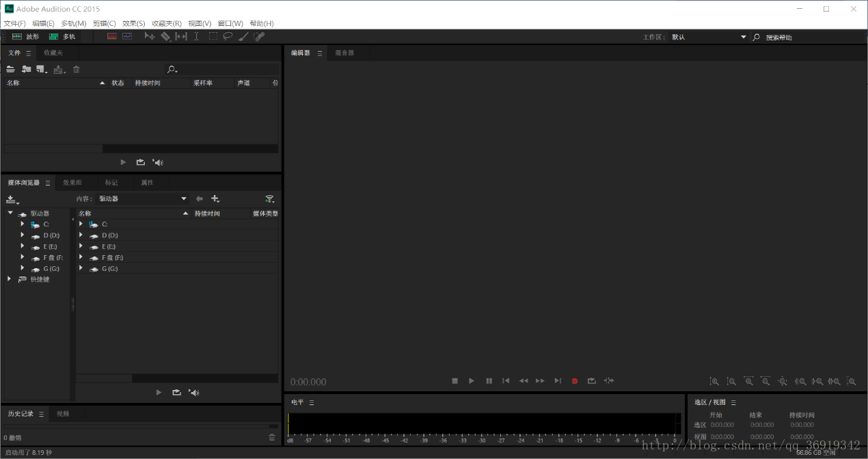Switch to the 混音器 tab
Image resolution: width=868 pixels, height=459 pixels.
[x=344, y=53]
